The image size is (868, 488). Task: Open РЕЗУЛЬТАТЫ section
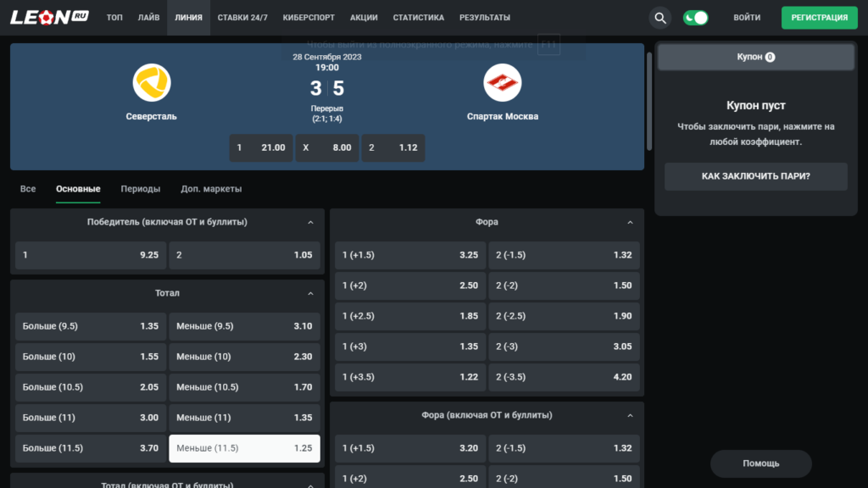point(484,18)
